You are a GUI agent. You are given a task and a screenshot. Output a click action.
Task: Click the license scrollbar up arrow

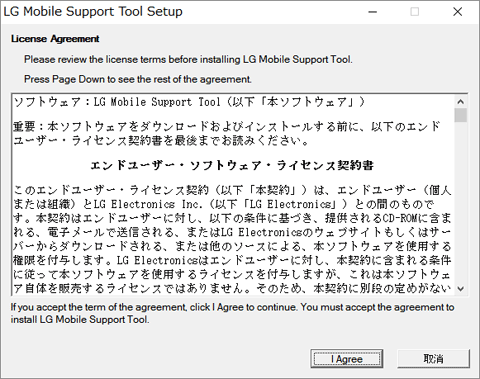pyautogui.click(x=461, y=102)
